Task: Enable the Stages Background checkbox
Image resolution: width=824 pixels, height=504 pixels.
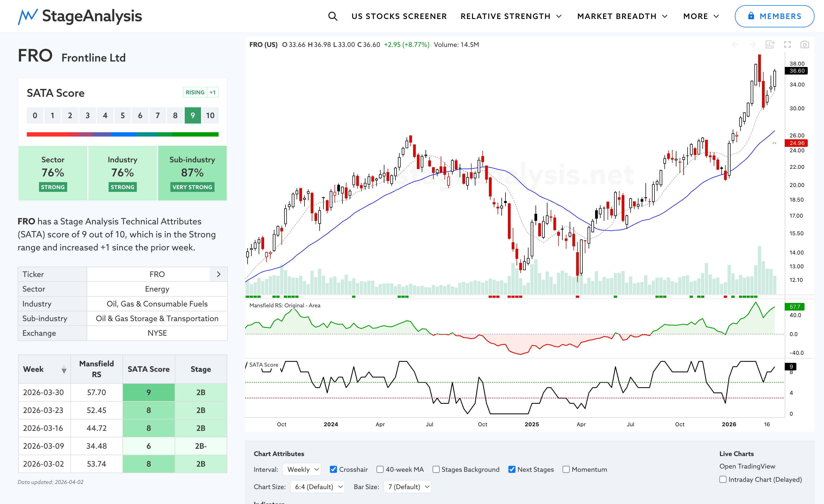Action: [436, 469]
